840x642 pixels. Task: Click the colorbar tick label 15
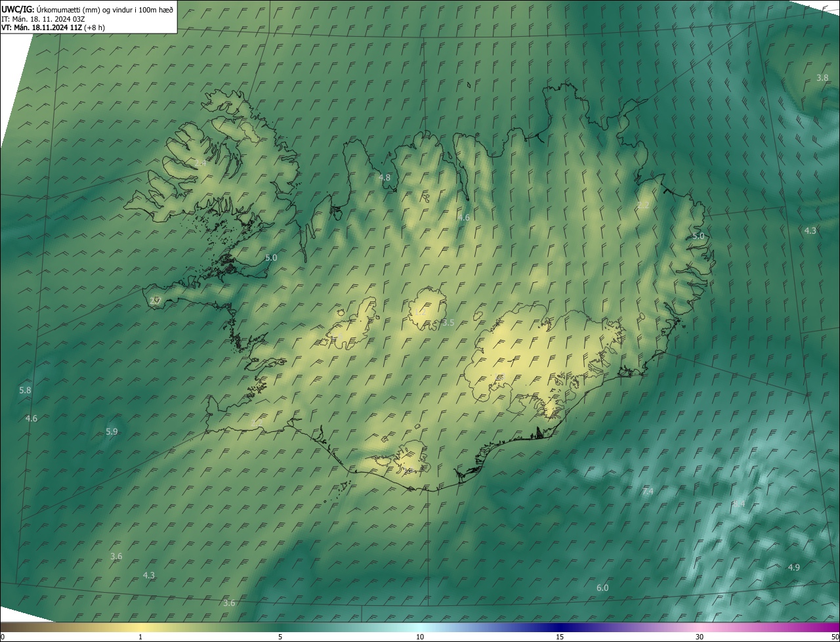(x=560, y=637)
